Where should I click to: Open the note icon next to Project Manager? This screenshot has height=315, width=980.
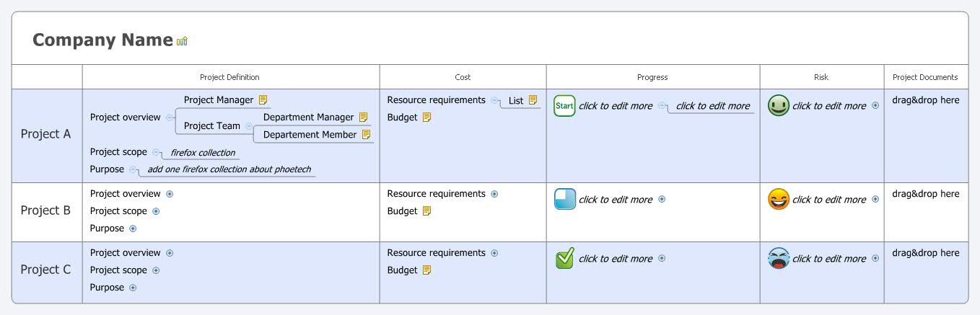coord(263,100)
